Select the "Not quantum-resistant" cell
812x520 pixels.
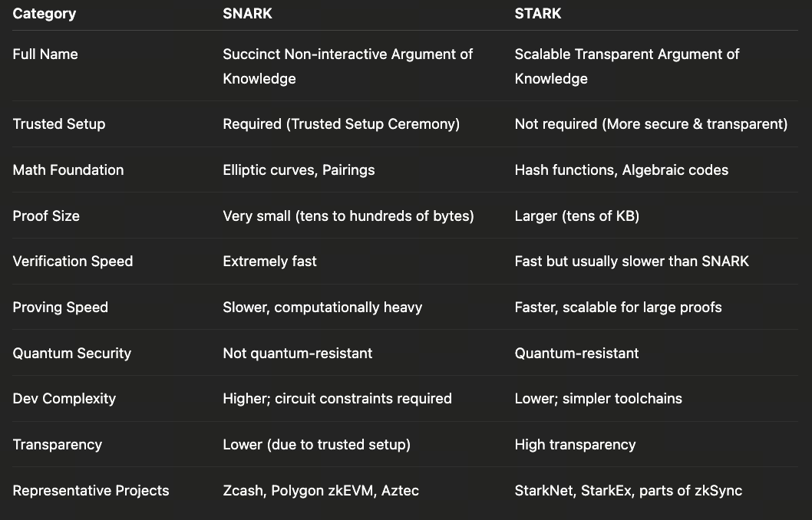point(298,353)
